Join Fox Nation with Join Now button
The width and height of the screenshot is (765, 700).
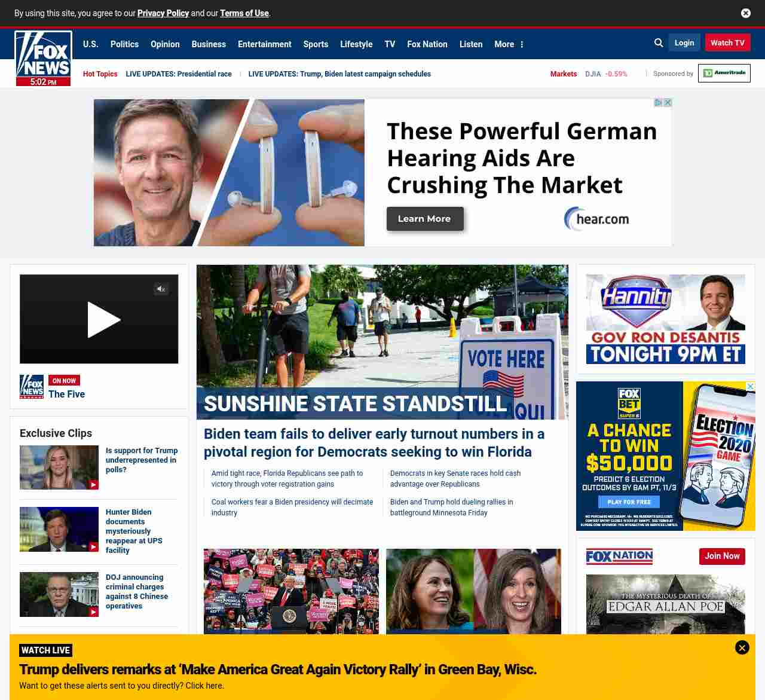[x=722, y=556]
